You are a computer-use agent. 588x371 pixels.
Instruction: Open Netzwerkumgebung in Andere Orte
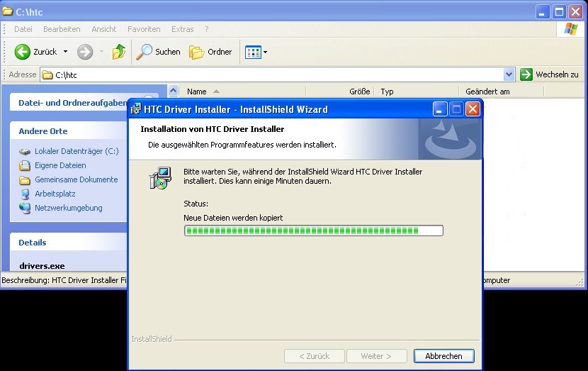[x=68, y=208]
